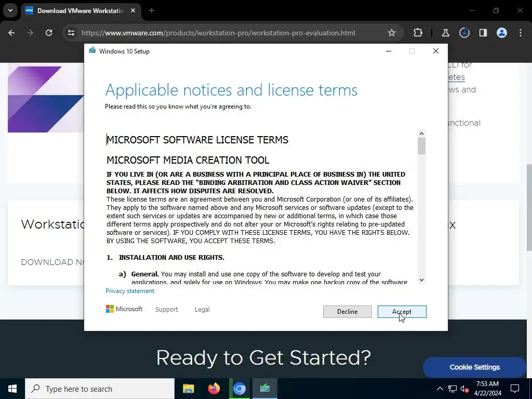This screenshot has width=532, height=399.
Task: Click the Chrome page vertical scrollbar
Action: 529,208
